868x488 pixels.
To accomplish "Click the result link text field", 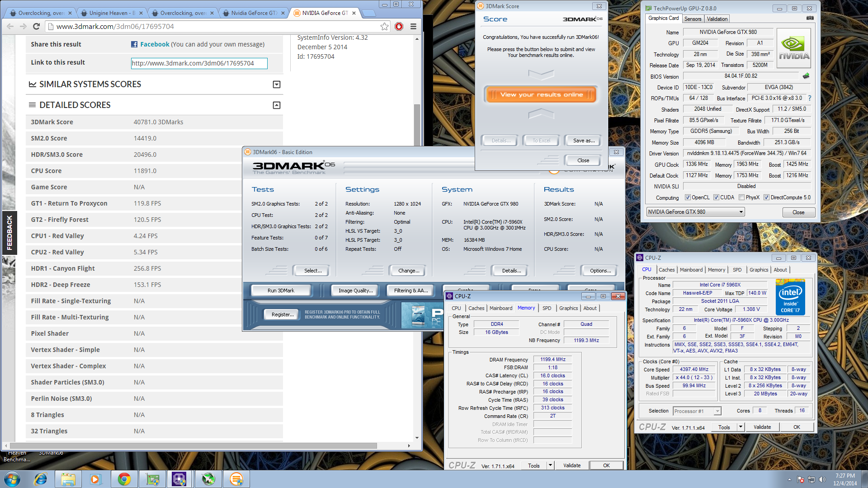I will [x=199, y=63].
